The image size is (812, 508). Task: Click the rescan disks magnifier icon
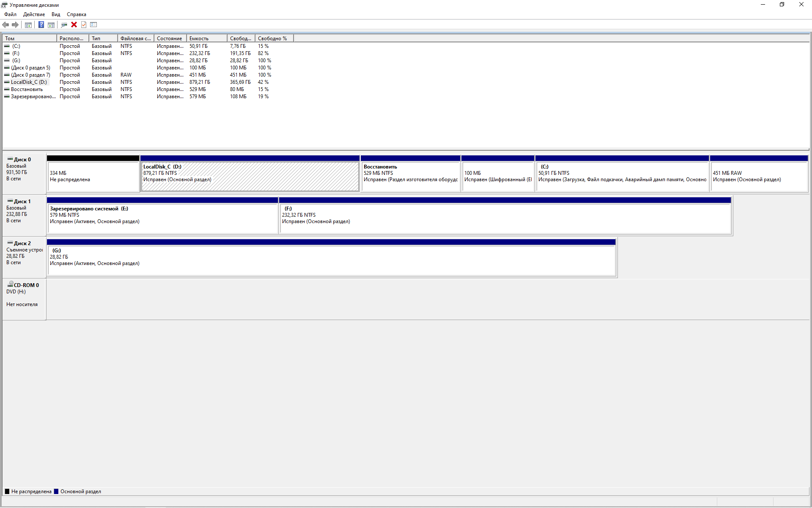click(64, 25)
